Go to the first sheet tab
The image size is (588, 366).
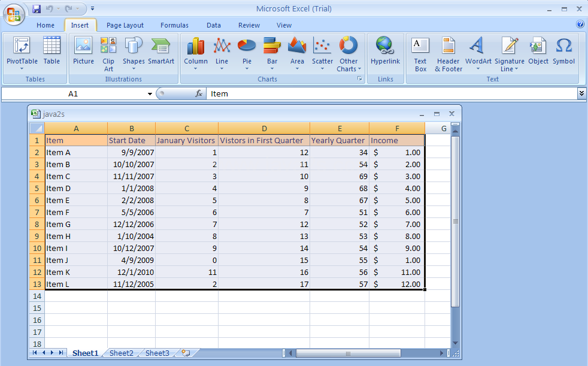pyautogui.click(x=35, y=352)
